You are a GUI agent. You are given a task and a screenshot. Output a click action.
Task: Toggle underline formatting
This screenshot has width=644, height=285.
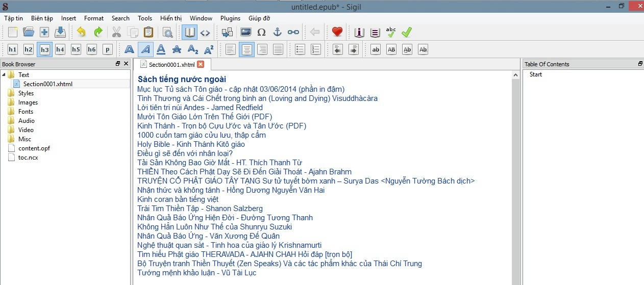161,49
